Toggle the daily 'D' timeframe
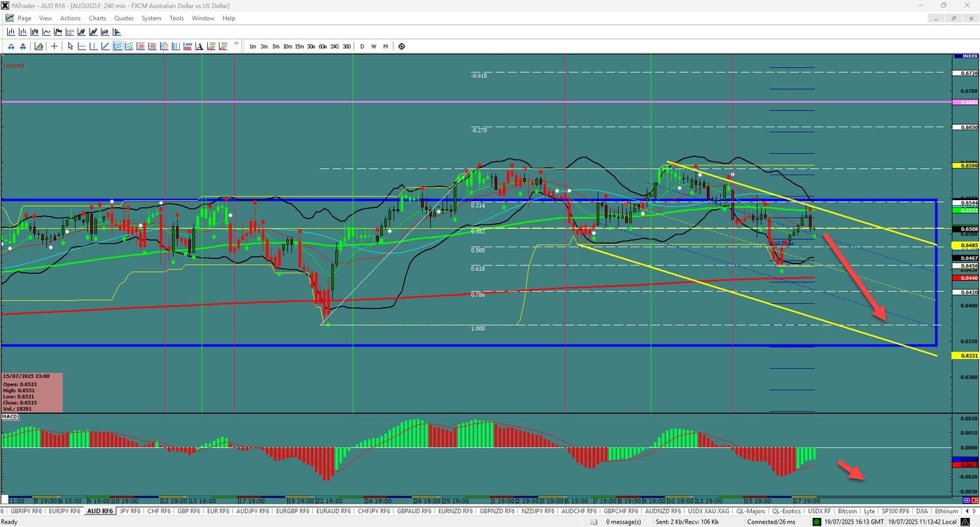 coord(363,46)
